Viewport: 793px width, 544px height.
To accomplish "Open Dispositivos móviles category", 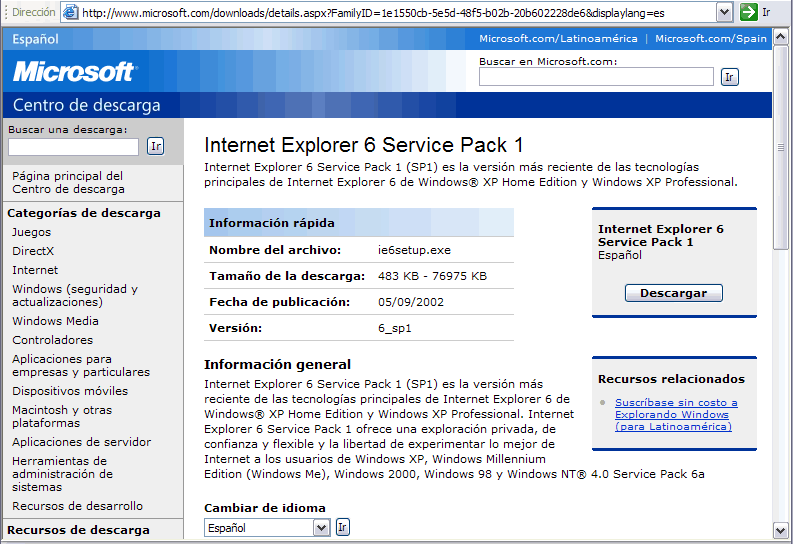I will coord(70,391).
